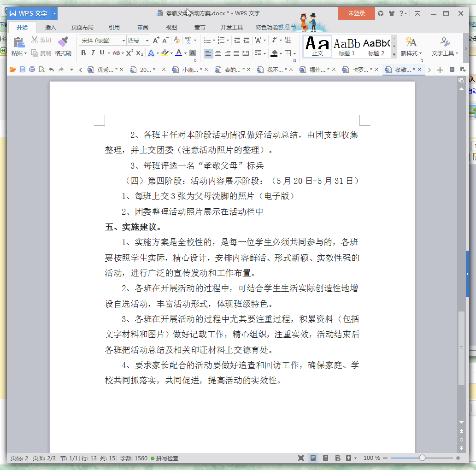Select the Format Painter brush

pos(63,42)
